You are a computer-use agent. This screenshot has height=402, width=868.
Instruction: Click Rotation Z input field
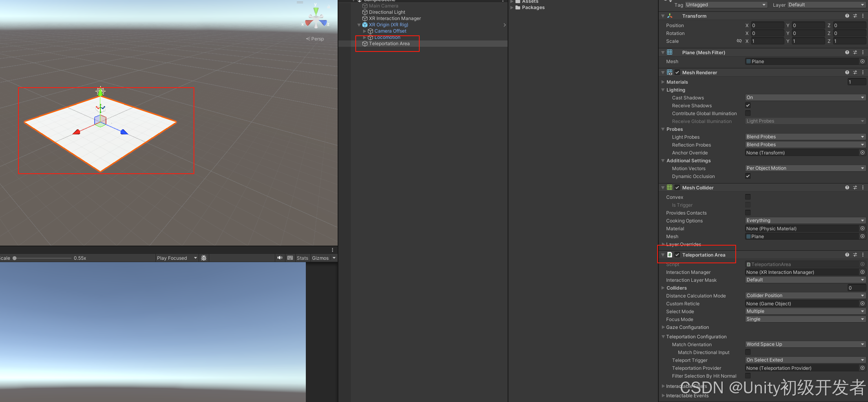pos(850,33)
